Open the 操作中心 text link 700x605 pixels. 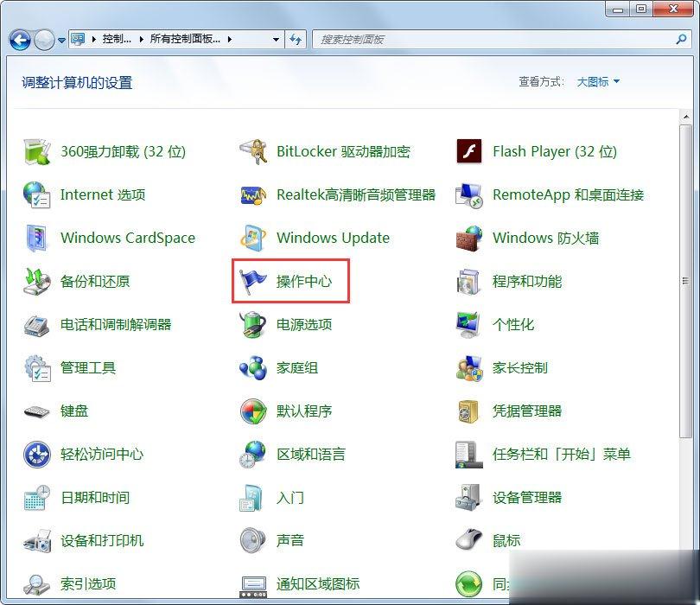pos(304,281)
